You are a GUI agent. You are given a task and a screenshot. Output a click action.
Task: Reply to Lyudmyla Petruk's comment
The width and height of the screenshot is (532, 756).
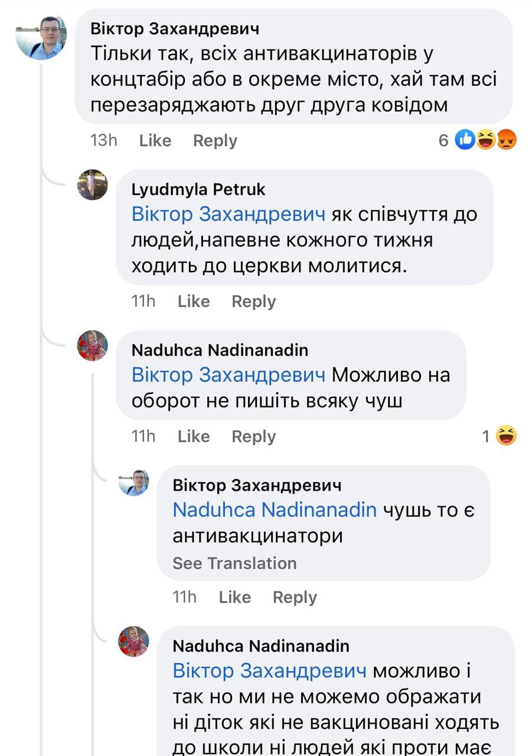pos(254,301)
